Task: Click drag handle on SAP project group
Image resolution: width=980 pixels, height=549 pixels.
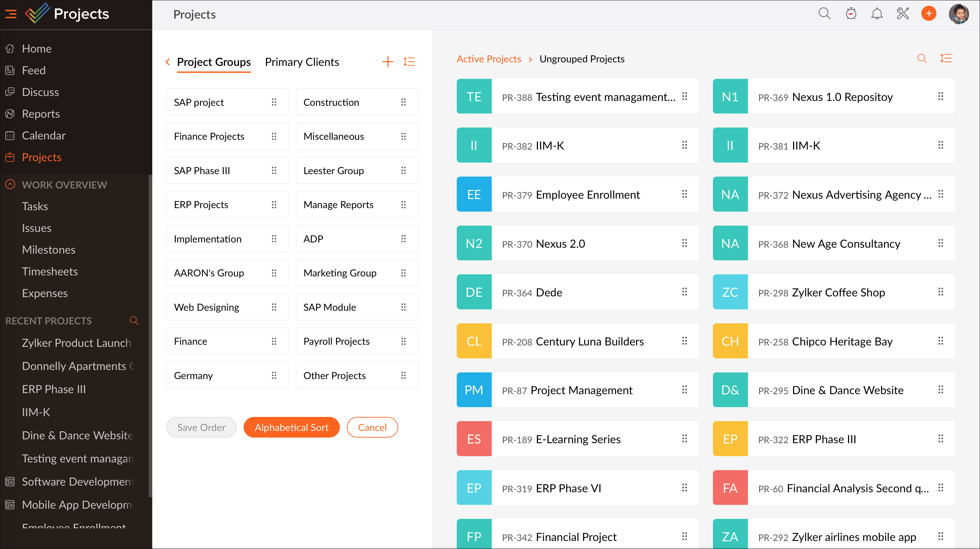Action: click(x=274, y=102)
